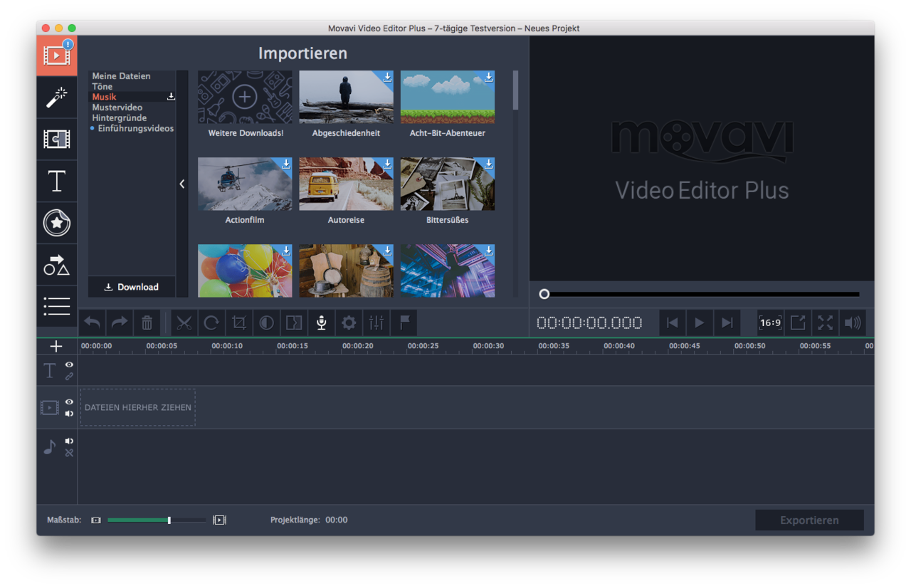Image resolution: width=911 pixels, height=588 pixels.
Task: Collapse the category list with chevron
Action: point(182,184)
